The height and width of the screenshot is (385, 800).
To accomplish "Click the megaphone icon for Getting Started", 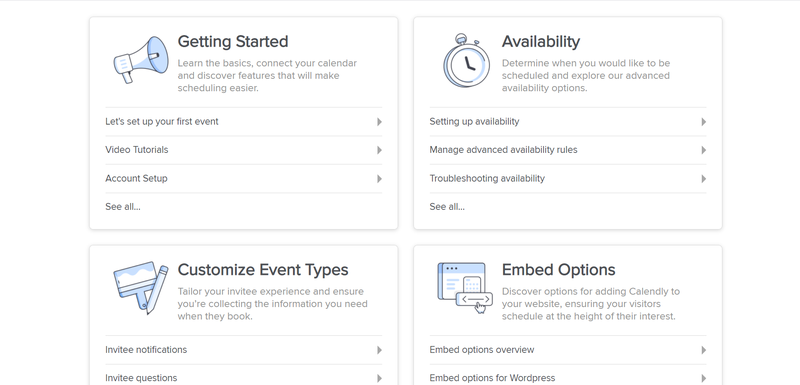I will [140, 60].
